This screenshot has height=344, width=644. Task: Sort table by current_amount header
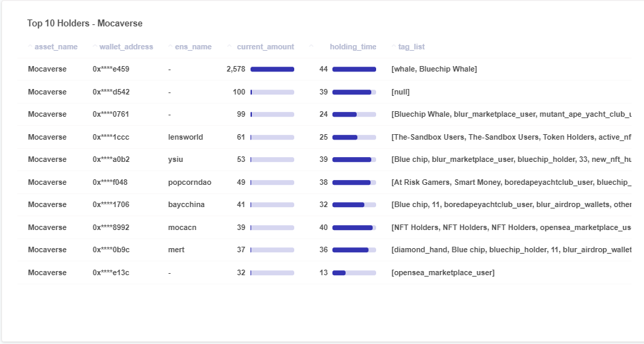(x=265, y=47)
